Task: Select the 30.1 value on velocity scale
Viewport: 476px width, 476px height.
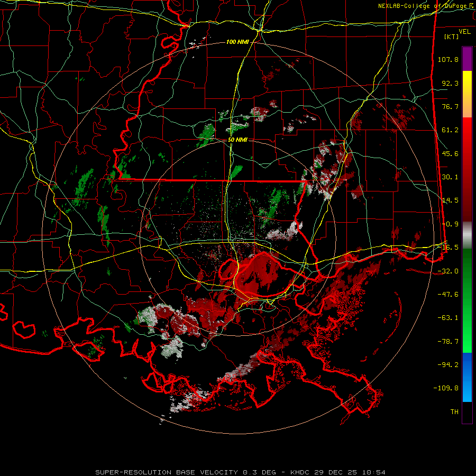Action: point(450,177)
